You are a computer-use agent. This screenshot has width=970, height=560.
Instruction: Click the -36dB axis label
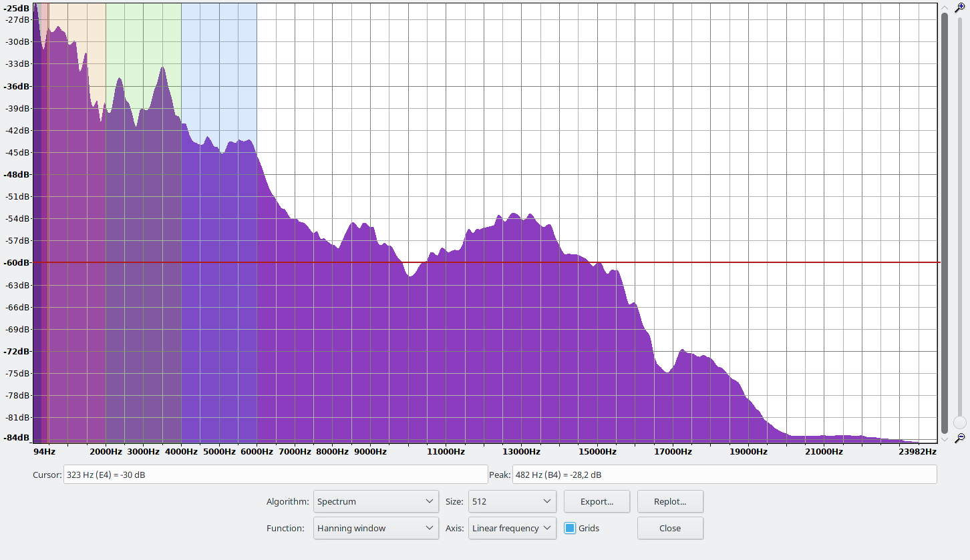click(x=17, y=86)
